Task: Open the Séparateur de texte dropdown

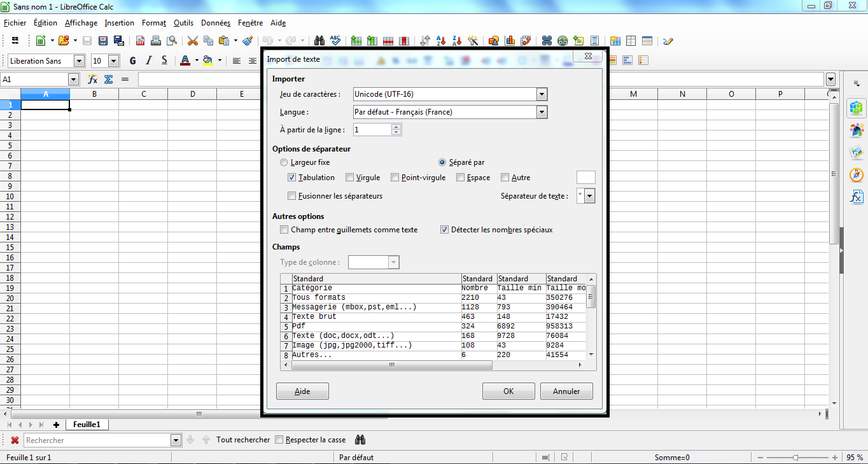Action: click(x=589, y=196)
